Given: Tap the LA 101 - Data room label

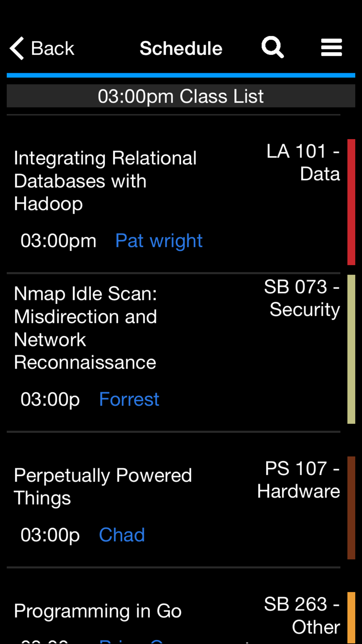Looking at the screenshot, I should point(303,162).
